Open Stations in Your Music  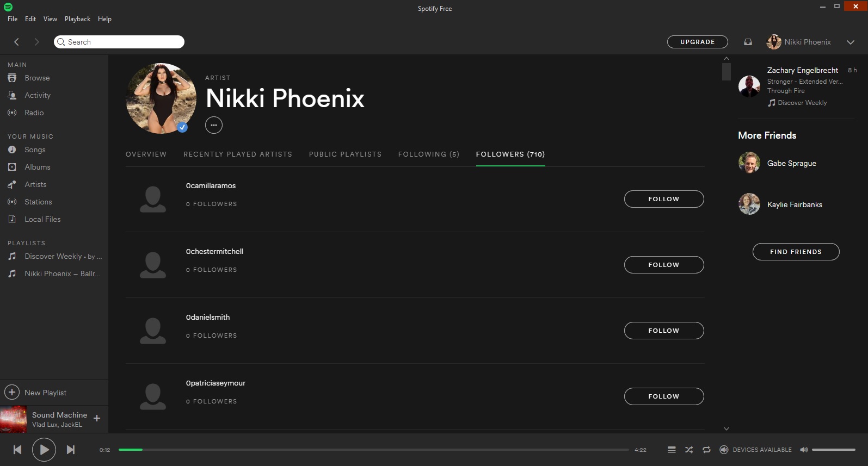(x=38, y=202)
